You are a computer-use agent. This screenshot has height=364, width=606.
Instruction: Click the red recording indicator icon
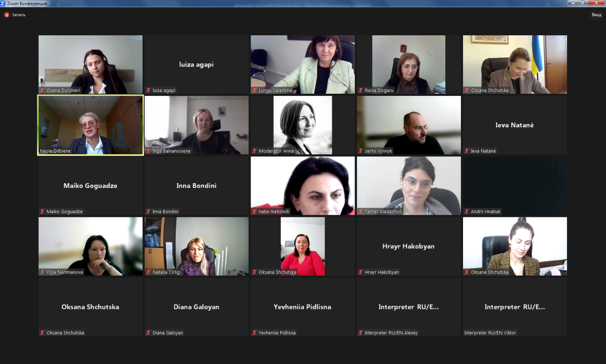7,15
